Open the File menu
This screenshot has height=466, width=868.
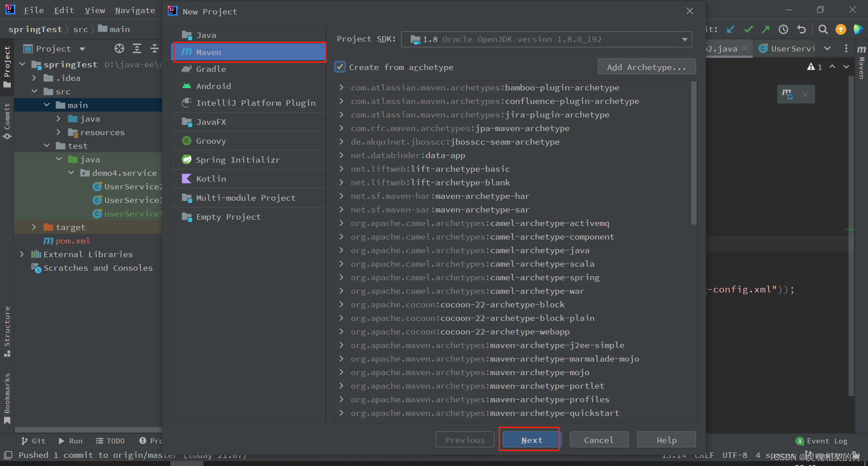(33, 10)
